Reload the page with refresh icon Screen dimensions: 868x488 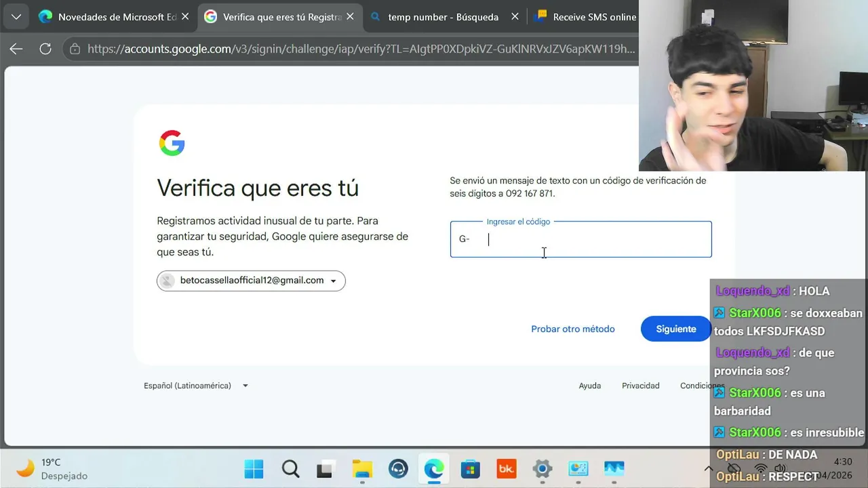point(45,49)
